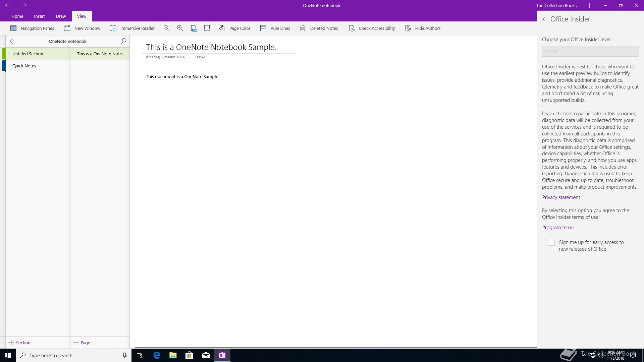Image resolution: width=644 pixels, height=362 pixels.
Task: Open the page 'This is a OneNote Note...'
Action: 100,54
